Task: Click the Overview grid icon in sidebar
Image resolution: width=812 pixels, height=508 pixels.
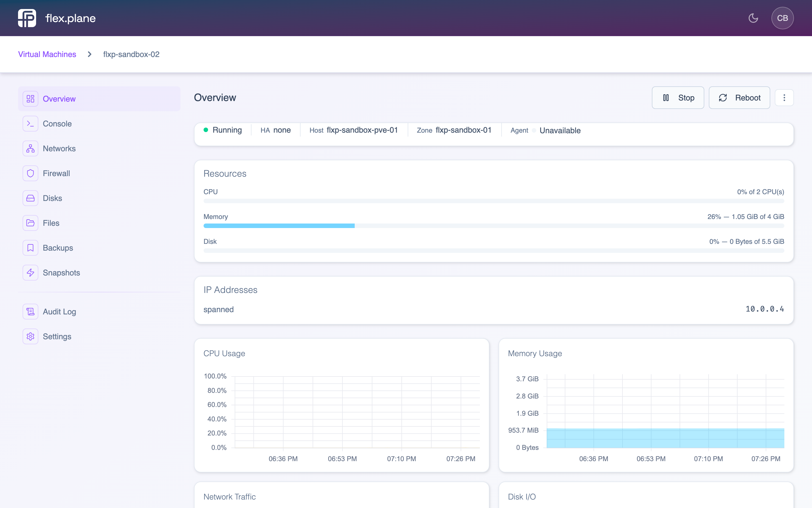Action: (x=30, y=99)
